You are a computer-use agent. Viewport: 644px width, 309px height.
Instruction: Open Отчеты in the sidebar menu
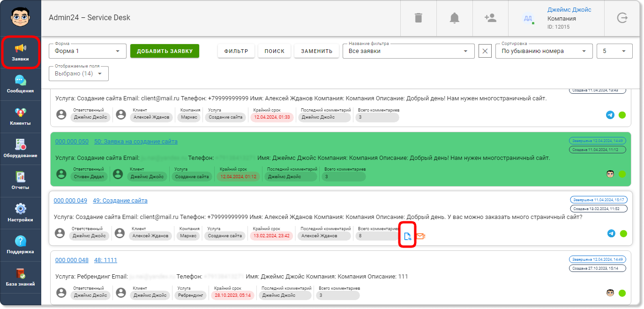point(20,181)
